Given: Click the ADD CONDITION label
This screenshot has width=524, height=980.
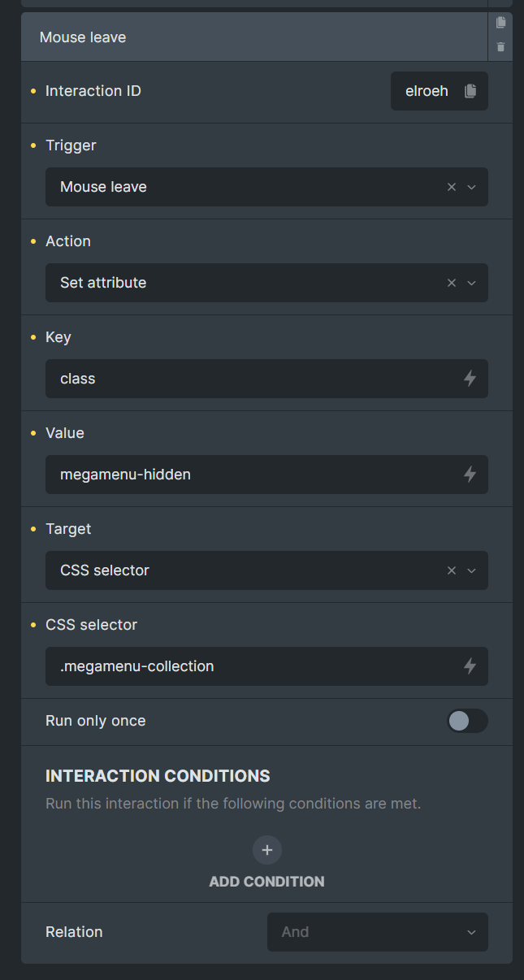Looking at the screenshot, I should pyautogui.click(x=267, y=882).
